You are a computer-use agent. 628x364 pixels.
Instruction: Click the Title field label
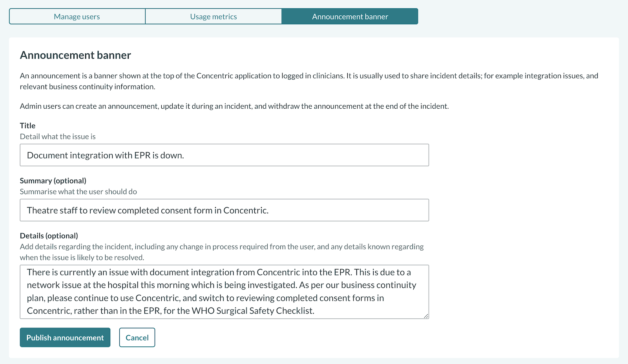coord(27,126)
